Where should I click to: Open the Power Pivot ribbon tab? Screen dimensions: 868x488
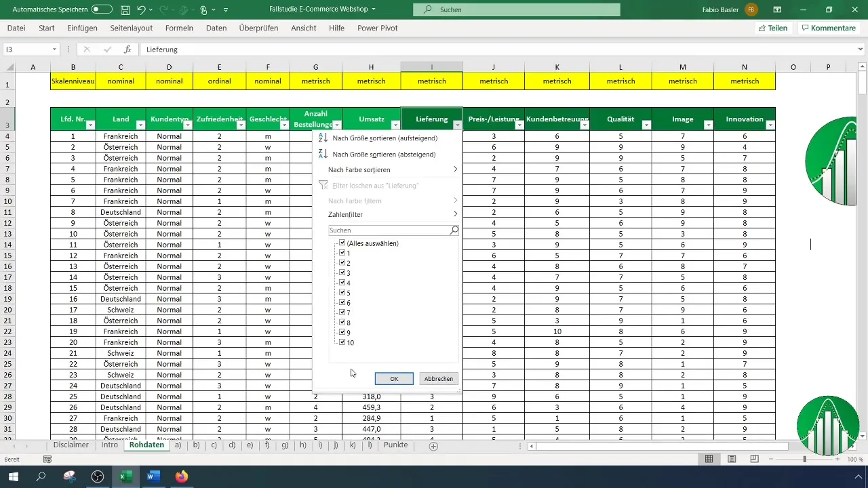pyautogui.click(x=378, y=28)
